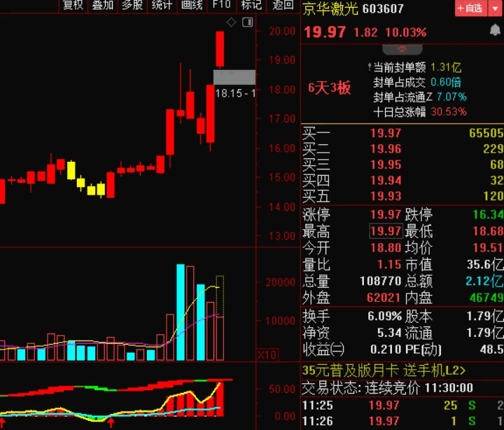Open the 多股 multi-stock view
504x430 pixels.
[132, 5]
